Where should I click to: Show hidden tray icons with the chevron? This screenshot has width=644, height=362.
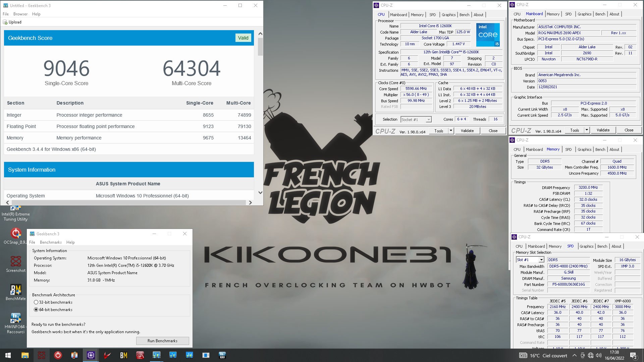coord(575,356)
